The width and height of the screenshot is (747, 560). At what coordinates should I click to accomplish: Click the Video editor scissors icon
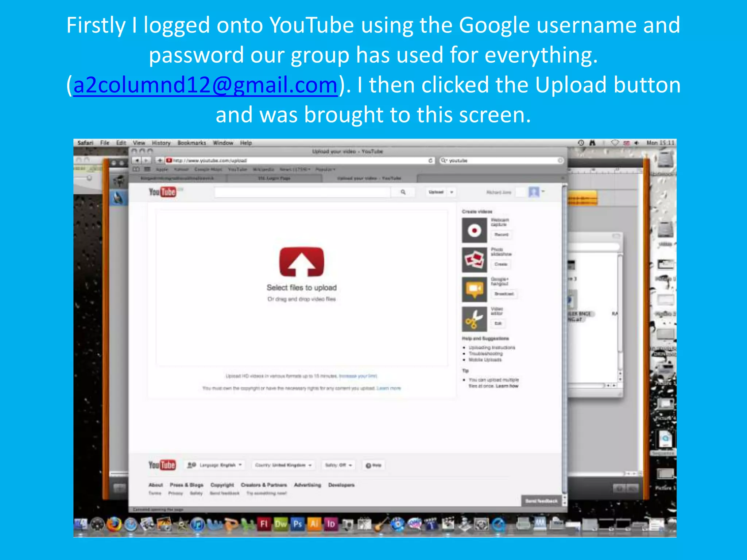click(x=474, y=319)
